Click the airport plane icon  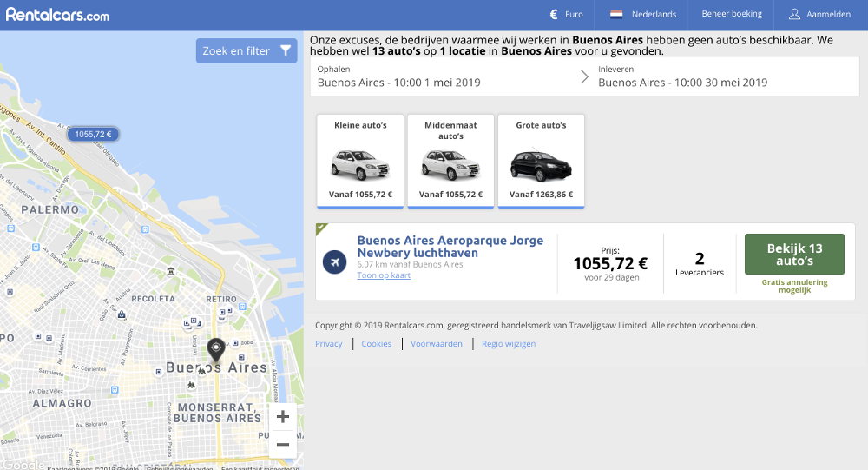point(334,261)
